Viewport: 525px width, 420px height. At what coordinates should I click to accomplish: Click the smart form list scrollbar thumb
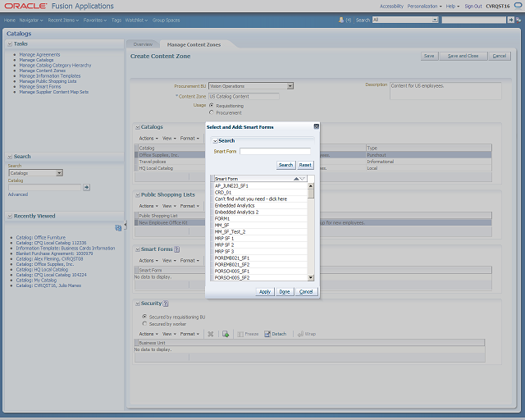click(311, 193)
